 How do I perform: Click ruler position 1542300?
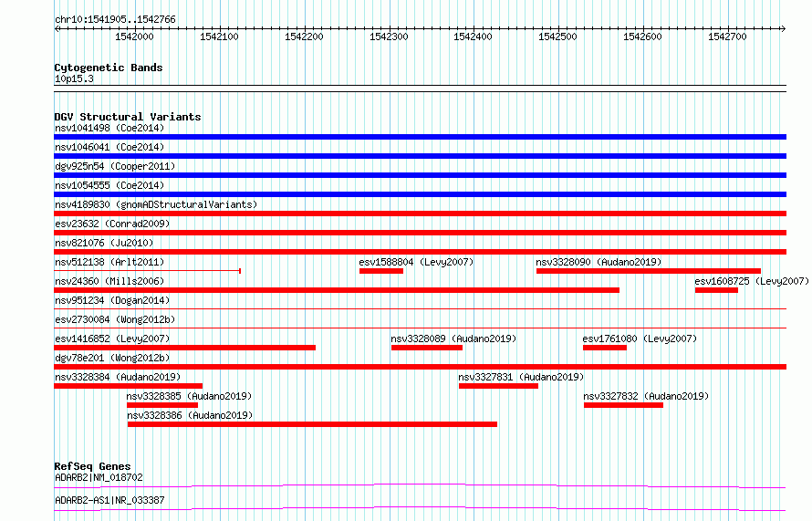pyautogui.click(x=389, y=36)
